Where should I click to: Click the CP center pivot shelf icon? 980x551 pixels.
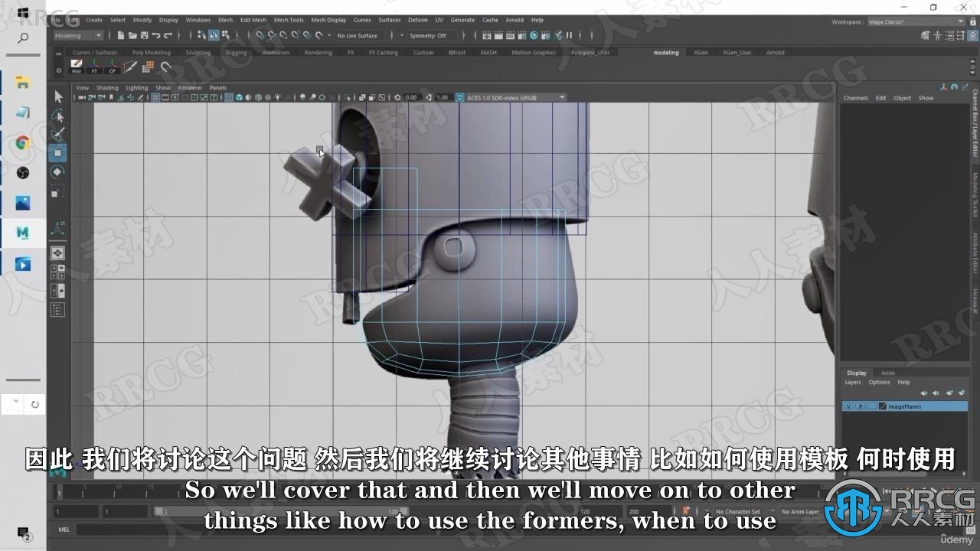click(112, 67)
